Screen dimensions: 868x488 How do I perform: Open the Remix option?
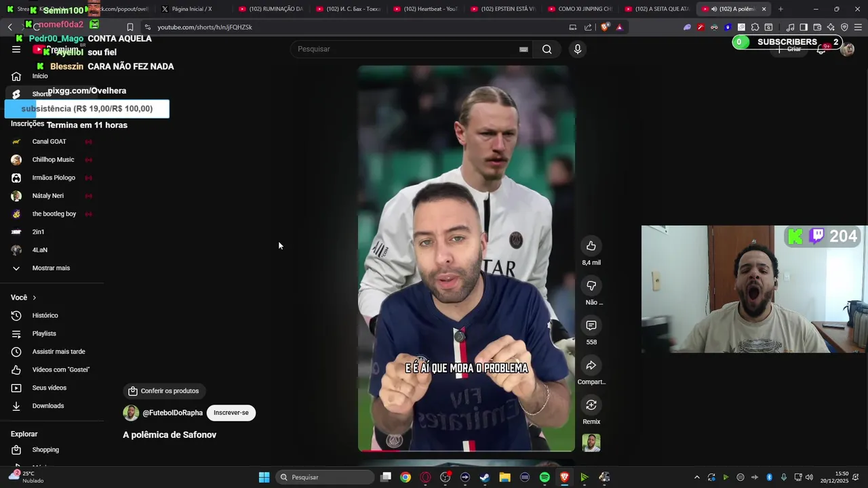point(591,405)
